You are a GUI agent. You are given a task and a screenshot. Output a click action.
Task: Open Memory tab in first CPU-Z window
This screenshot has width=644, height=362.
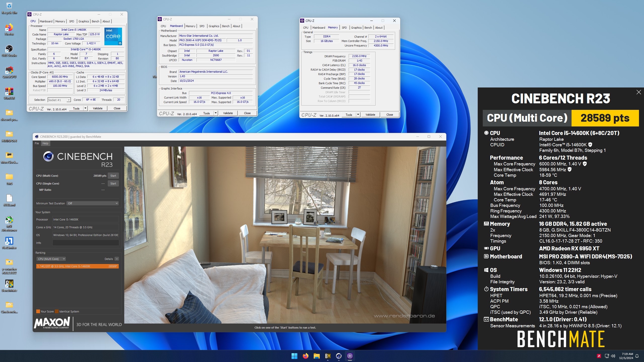click(60, 21)
